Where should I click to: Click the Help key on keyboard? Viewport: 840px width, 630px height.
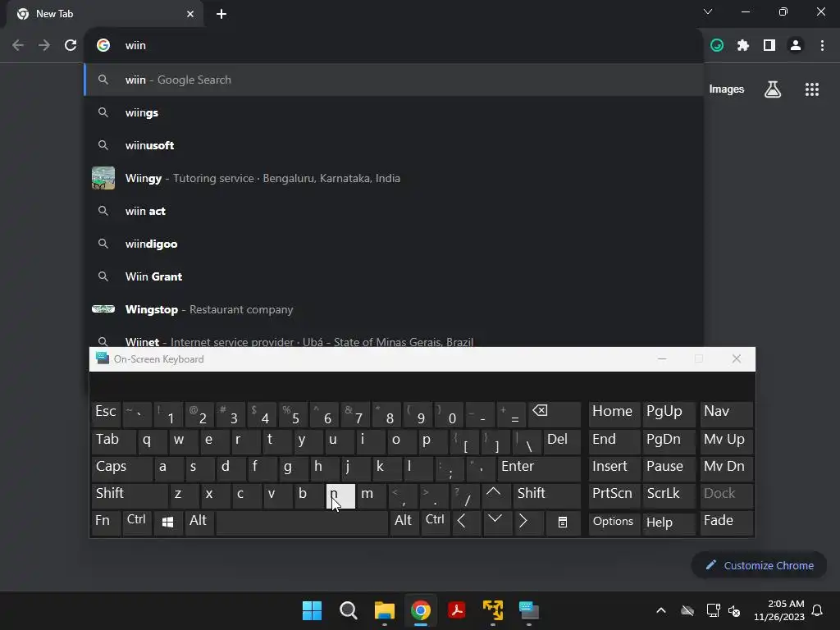(669, 523)
